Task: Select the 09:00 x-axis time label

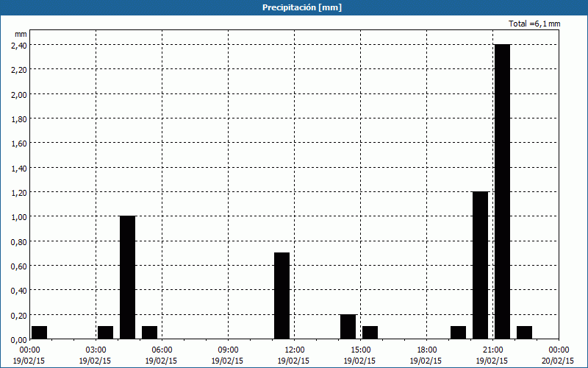Action: point(228,350)
